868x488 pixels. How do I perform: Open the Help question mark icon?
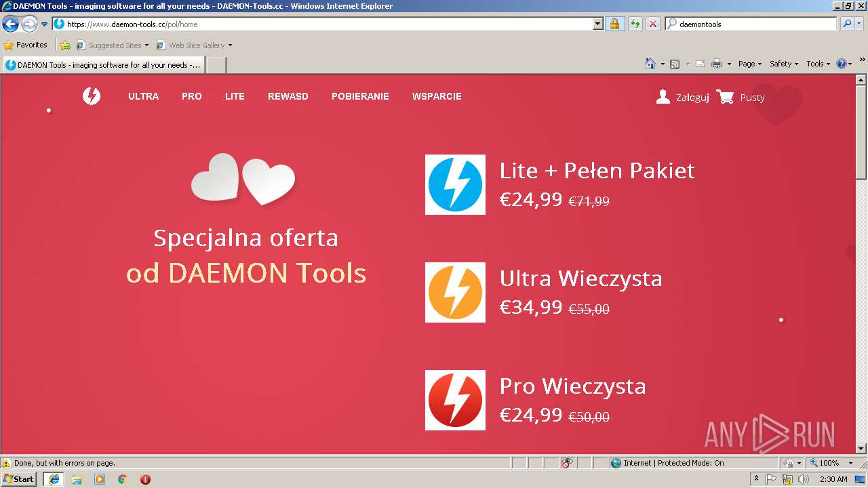(842, 64)
